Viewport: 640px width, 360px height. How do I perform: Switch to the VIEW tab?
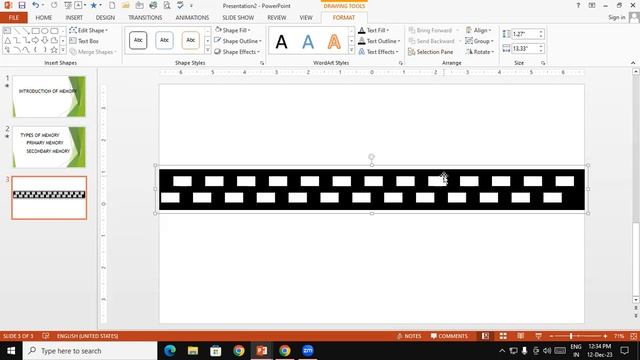pyautogui.click(x=306, y=18)
